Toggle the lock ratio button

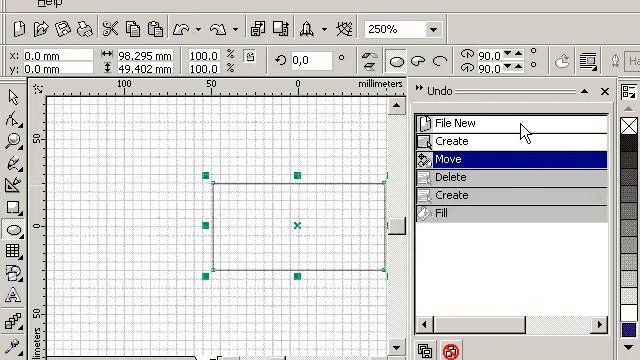pyautogui.click(x=250, y=56)
